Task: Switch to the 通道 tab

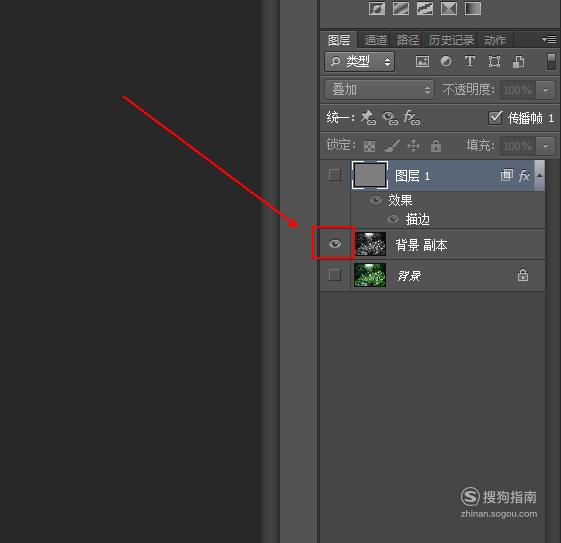Action: pyautogui.click(x=376, y=40)
